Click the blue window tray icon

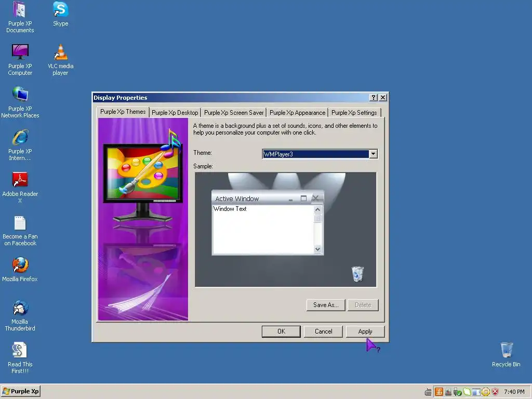[x=476, y=392]
